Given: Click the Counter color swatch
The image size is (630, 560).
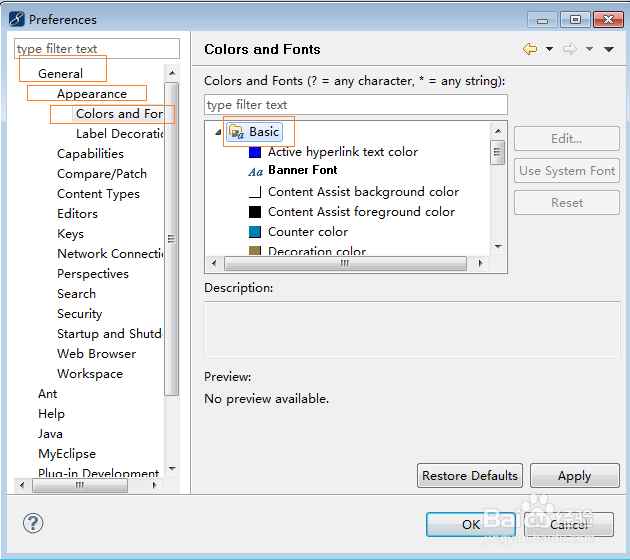Looking at the screenshot, I should coord(255,232).
